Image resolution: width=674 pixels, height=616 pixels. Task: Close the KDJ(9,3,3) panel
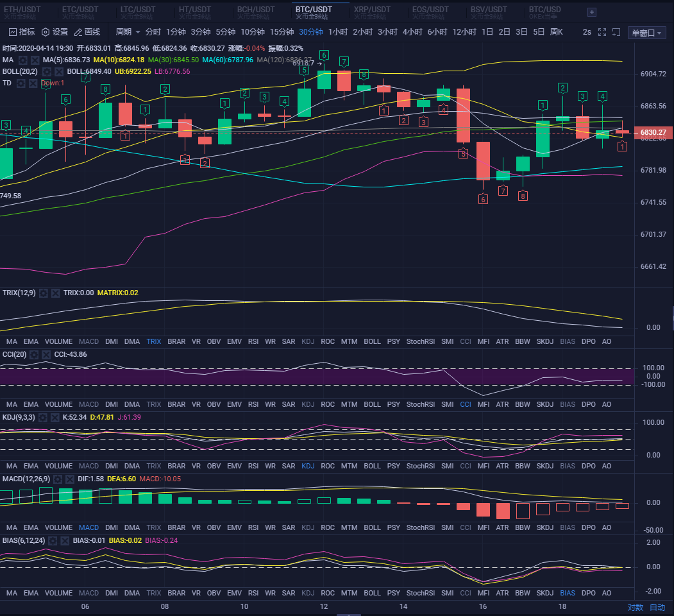pos(55,417)
